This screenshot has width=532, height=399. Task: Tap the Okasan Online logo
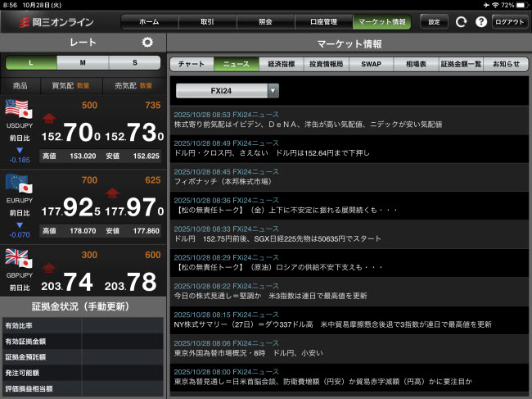coord(56,22)
